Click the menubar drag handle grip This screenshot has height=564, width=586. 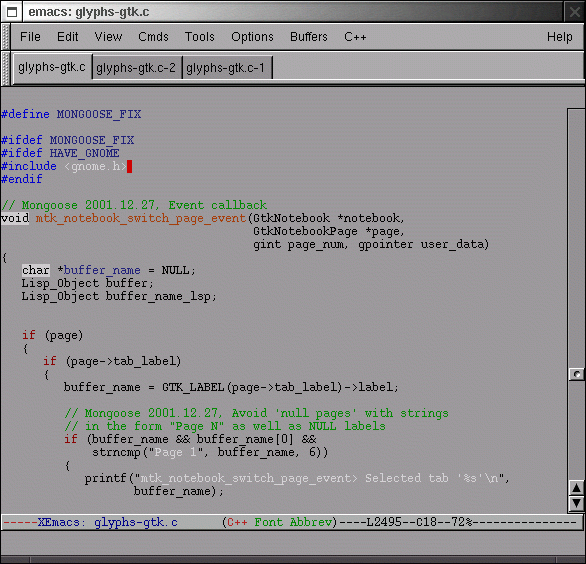point(6,37)
